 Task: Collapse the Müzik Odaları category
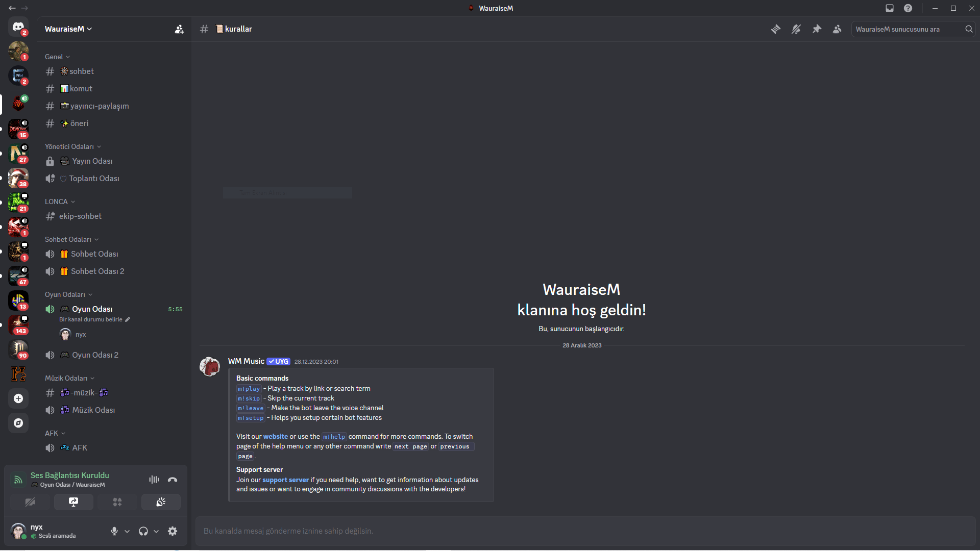[69, 378]
